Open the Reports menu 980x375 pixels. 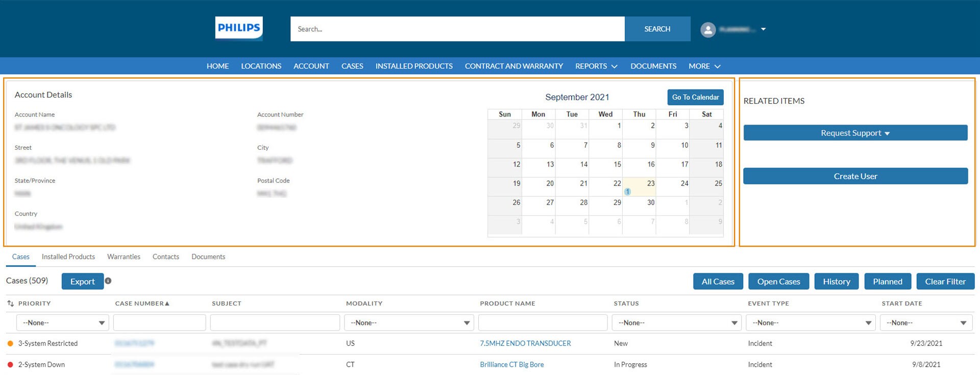596,66
